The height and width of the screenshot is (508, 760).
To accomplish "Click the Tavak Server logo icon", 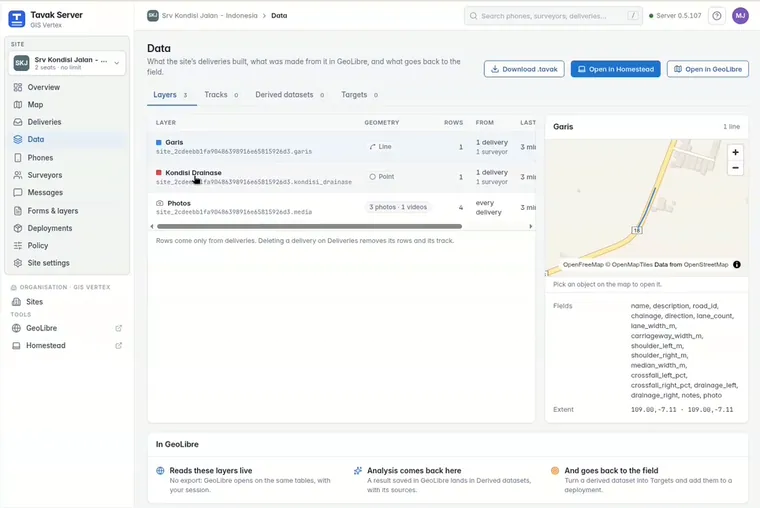I will (16, 19).
